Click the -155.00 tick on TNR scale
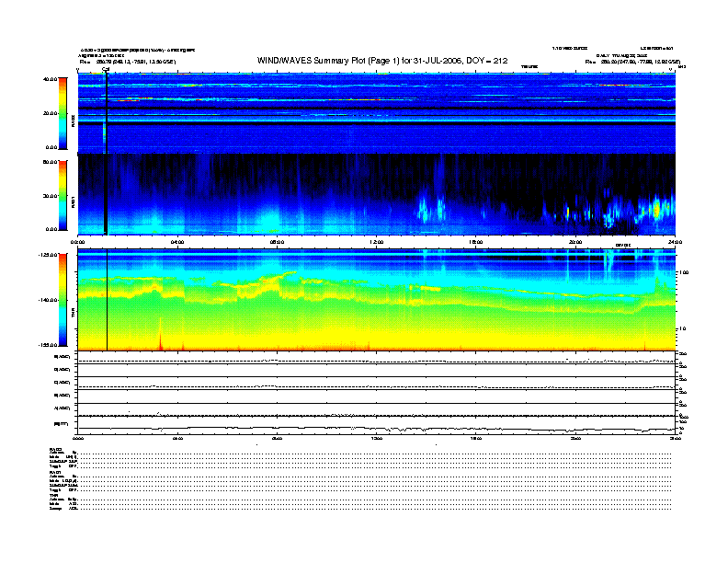This screenshot has height=563, width=728. 48,345
